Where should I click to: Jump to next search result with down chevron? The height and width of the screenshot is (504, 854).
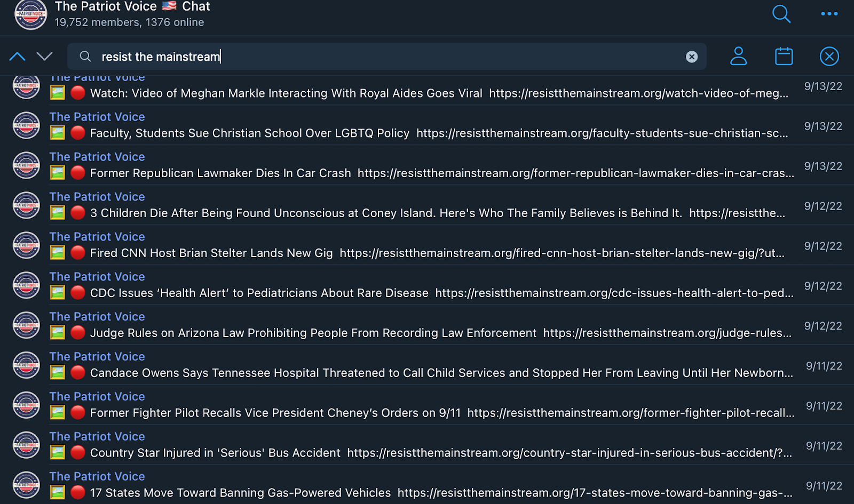click(45, 56)
